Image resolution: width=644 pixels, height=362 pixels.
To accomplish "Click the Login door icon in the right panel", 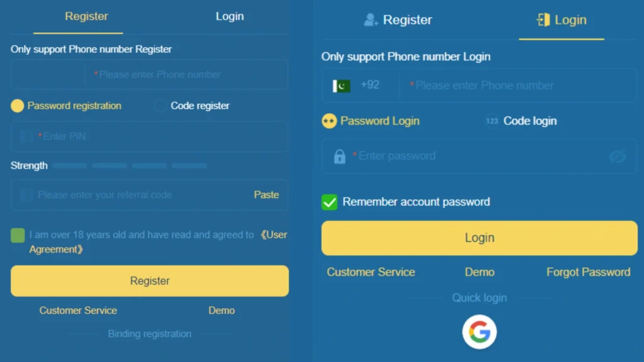I will [x=543, y=19].
